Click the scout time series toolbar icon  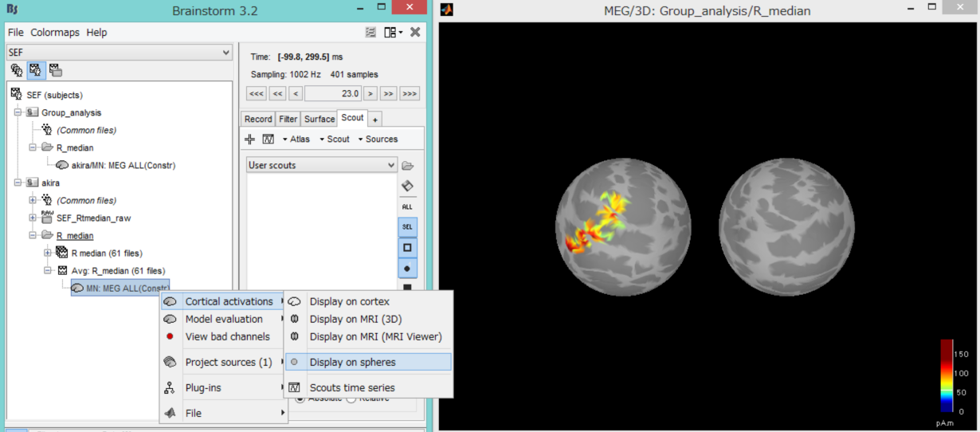[x=269, y=139]
